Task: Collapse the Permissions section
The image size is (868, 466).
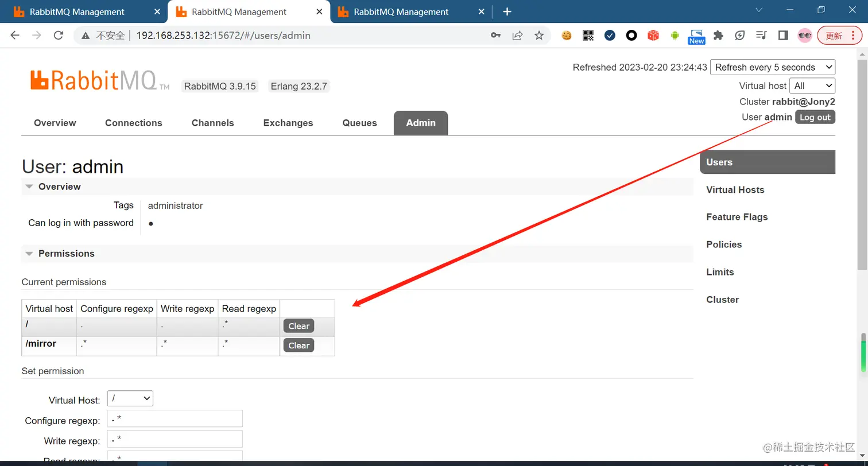Action: 60,254
